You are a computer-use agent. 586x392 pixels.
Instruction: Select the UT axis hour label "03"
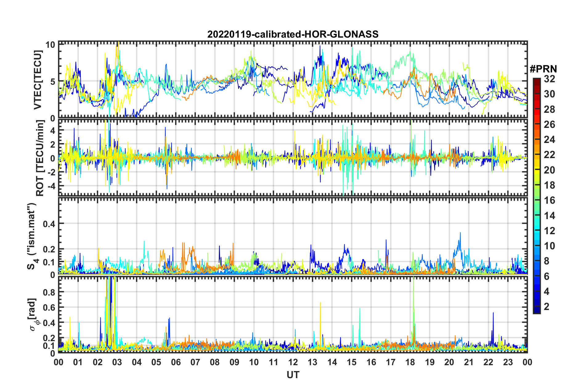point(117,362)
